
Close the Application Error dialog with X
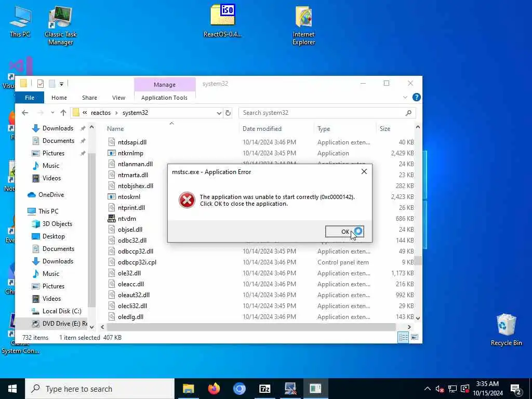tap(364, 171)
